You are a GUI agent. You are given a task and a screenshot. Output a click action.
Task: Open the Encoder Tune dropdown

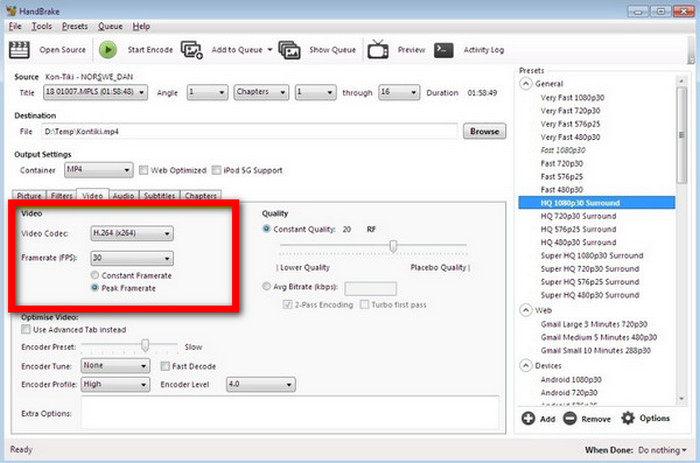pos(115,366)
